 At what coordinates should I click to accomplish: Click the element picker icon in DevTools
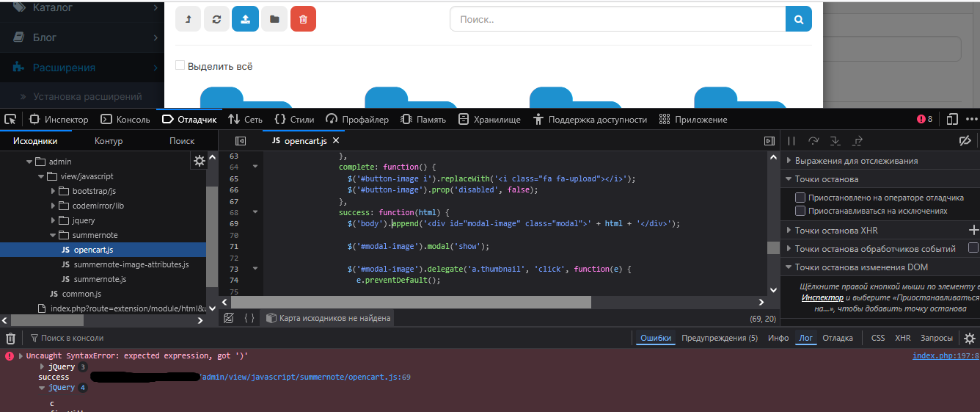coord(10,119)
